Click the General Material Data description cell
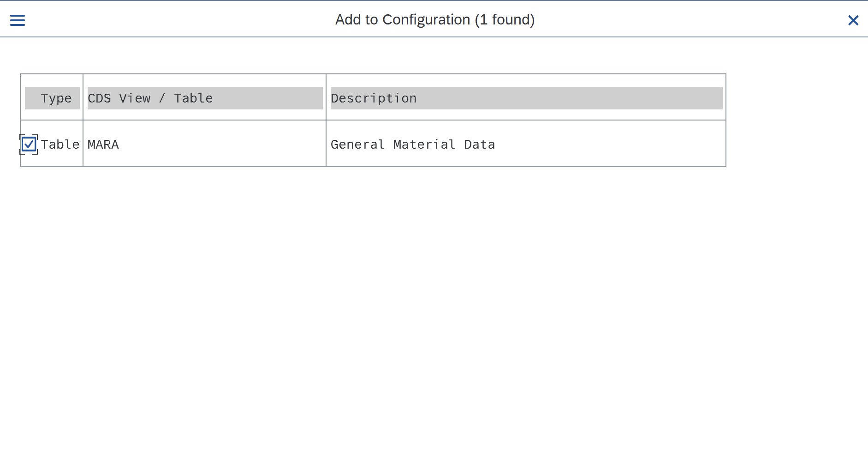 tap(413, 145)
